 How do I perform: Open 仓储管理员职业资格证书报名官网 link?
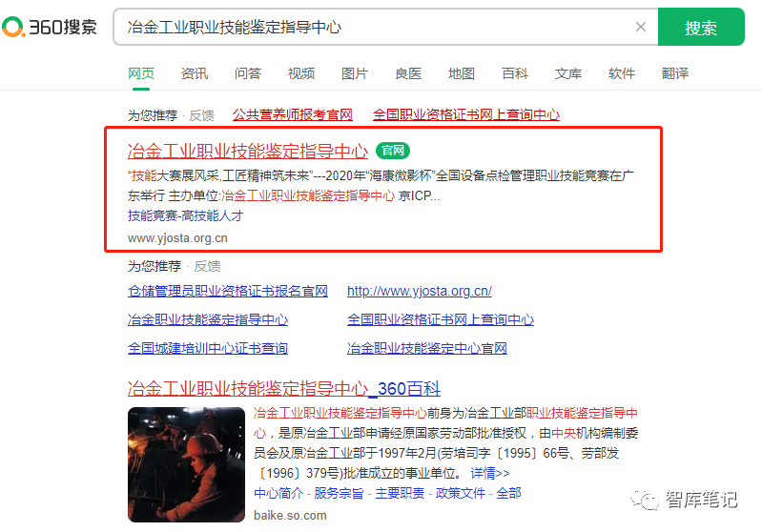click(227, 291)
